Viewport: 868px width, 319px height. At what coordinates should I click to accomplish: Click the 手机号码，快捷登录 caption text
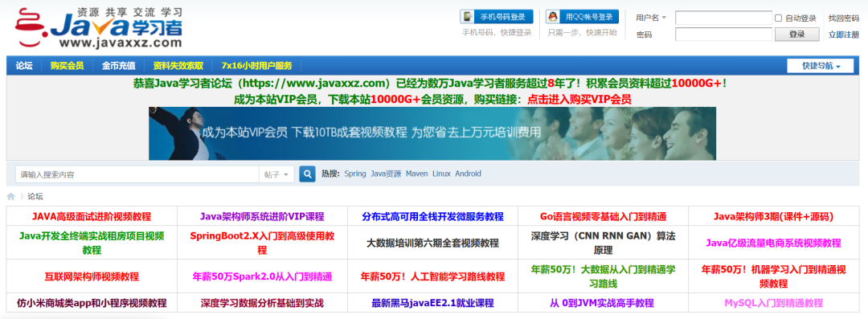click(x=497, y=33)
